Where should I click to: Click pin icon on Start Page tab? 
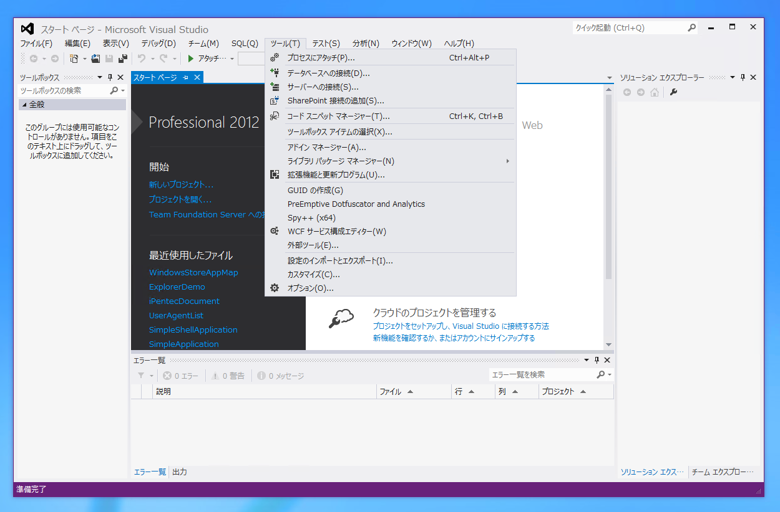coord(186,78)
